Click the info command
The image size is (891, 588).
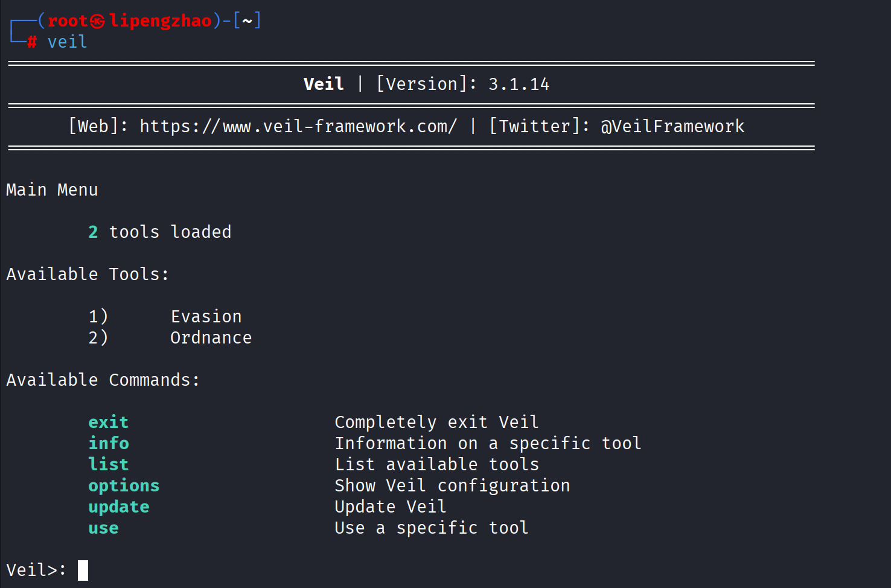[x=109, y=443]
